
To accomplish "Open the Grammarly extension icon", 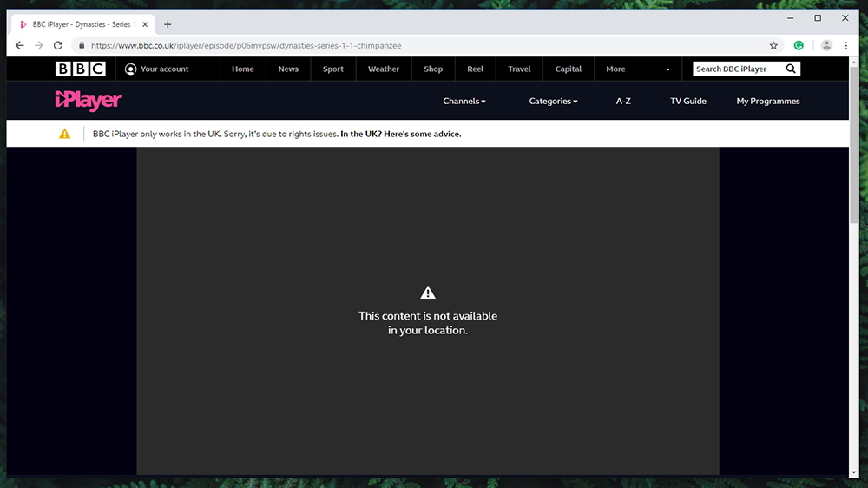I will coord(799,45).
